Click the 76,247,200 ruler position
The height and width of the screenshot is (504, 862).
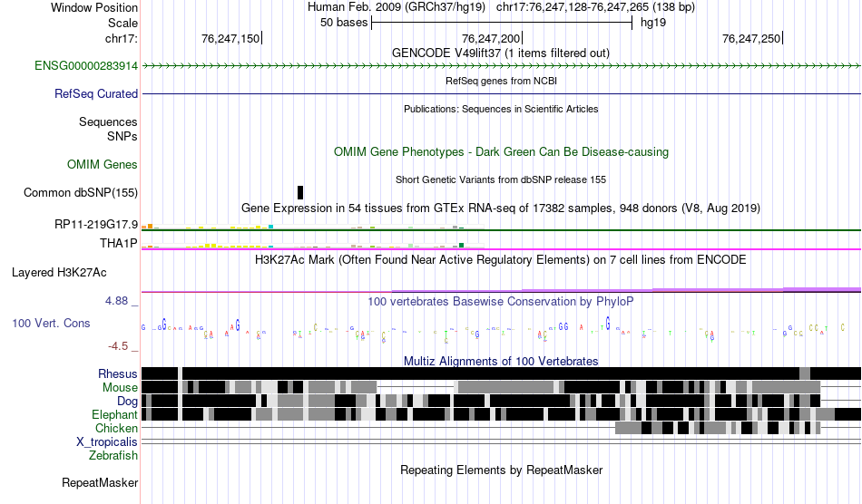pos(490,38)
